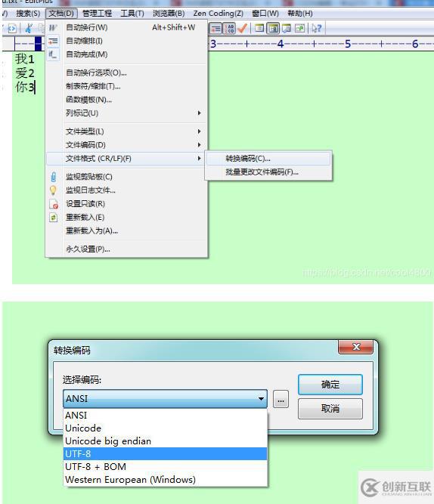Click the 取消 button
Image resolution: width=434 pixels, height=504 pixels.
coord(330,409)
